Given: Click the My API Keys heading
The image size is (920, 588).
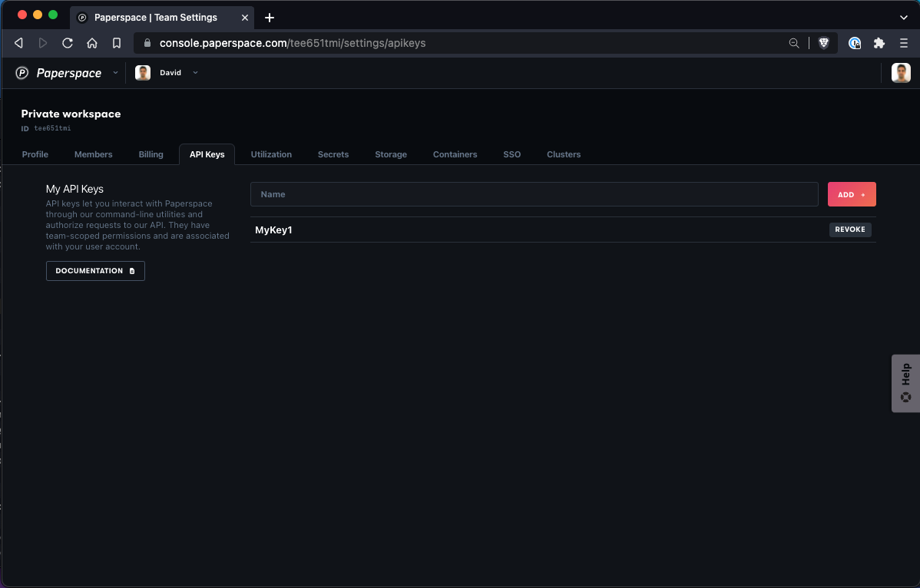Looking at the screenshot, I should tap(74, 189).
